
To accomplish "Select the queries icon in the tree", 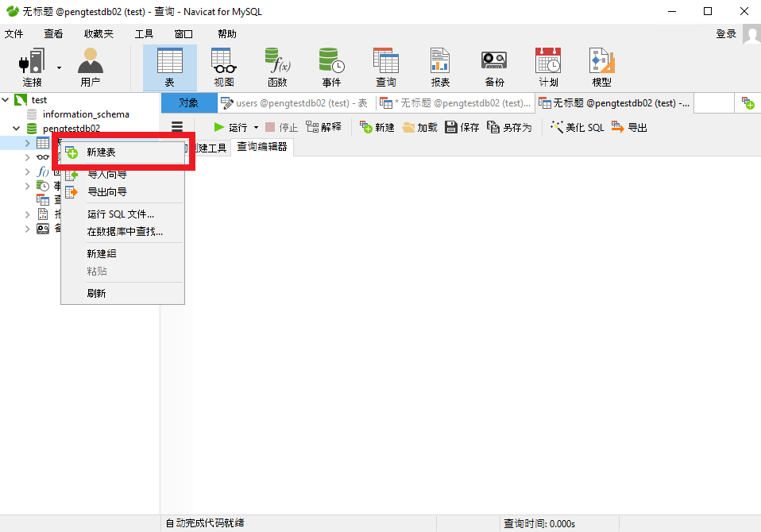I will (43, 200).
